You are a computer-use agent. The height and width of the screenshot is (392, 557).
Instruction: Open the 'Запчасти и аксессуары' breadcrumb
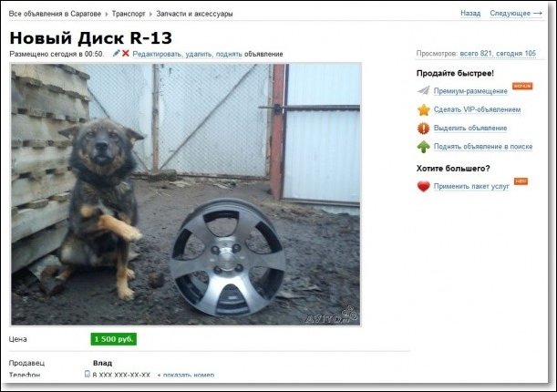click(x=194, y=14)
